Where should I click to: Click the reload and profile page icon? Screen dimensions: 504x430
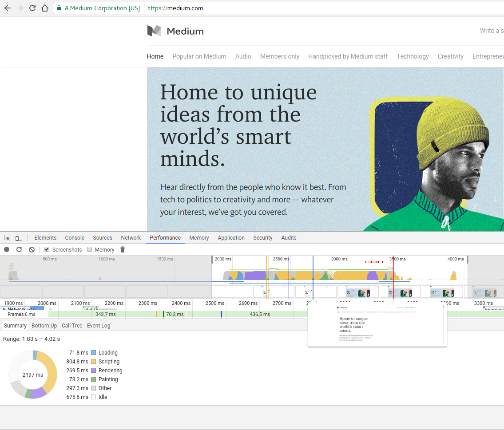tap(19, 249)
